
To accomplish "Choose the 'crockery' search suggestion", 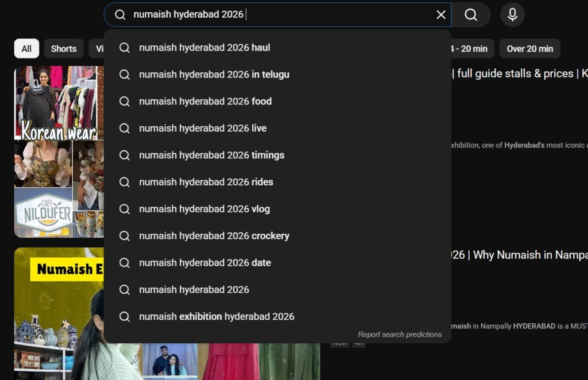I will click(x=214, y=236).
